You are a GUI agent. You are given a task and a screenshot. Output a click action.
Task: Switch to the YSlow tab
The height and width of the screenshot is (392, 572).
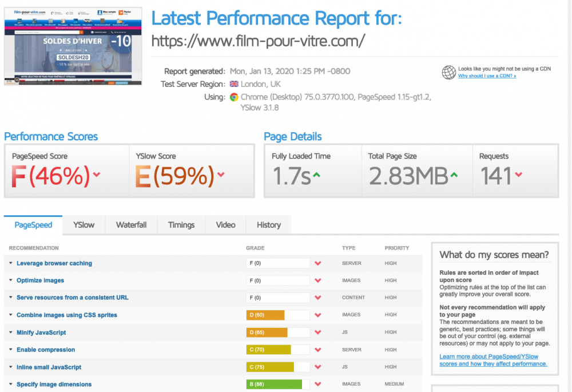pos(84,225)
